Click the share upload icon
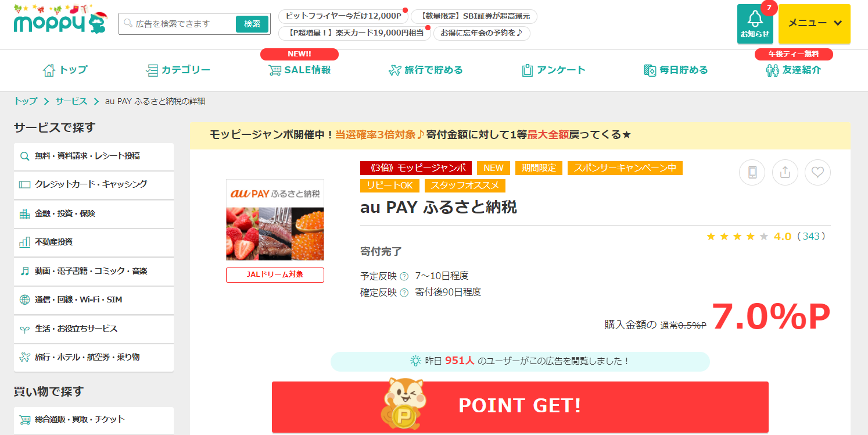This screenshot has height=435, width=868. 785,172
